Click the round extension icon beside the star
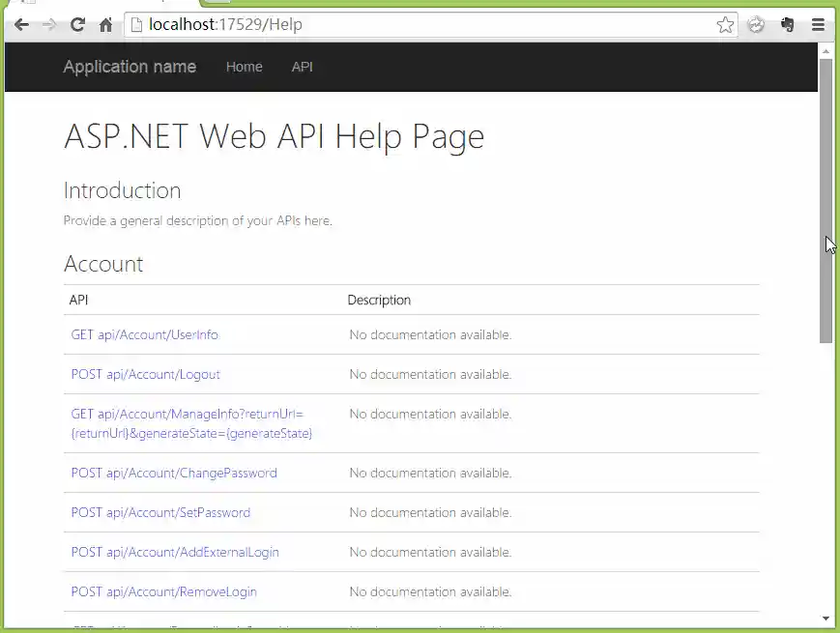 756,25
